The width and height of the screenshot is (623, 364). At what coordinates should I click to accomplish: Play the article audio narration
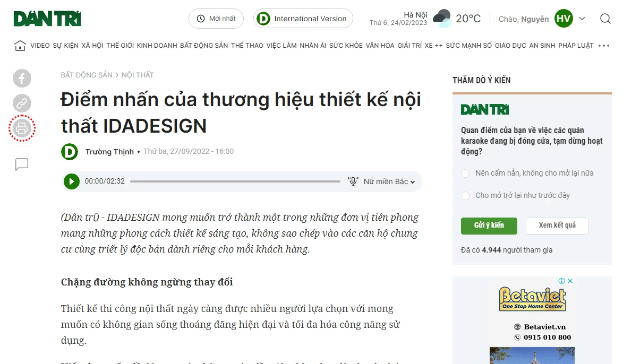pyautogui.click(x=71, y=181)
